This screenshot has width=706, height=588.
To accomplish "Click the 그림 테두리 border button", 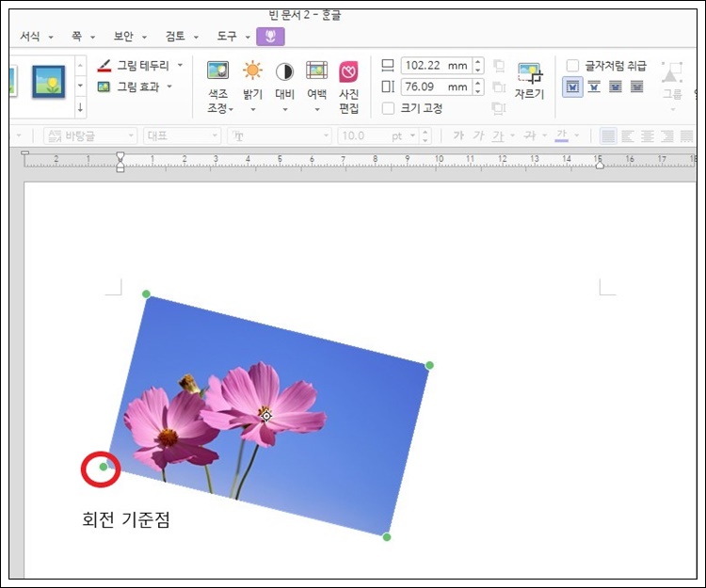I will click(x=133, y=66).
